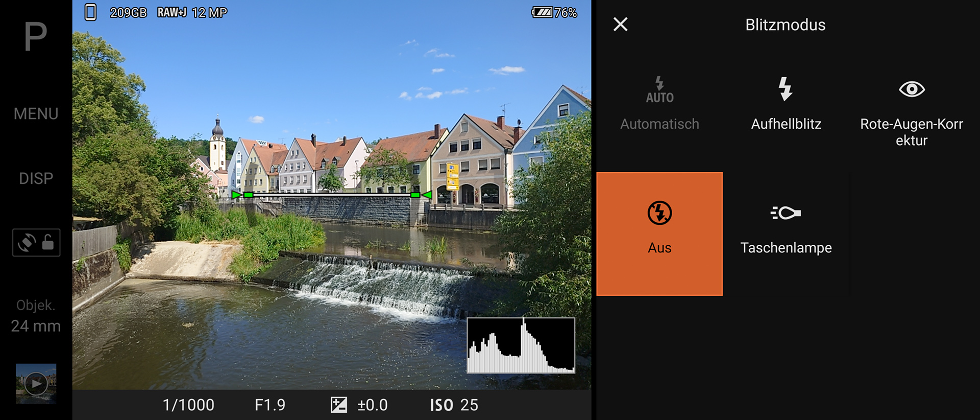Tap the battery 76% status icon
This screenshot has width=980, height=420.
coord(554,13)
